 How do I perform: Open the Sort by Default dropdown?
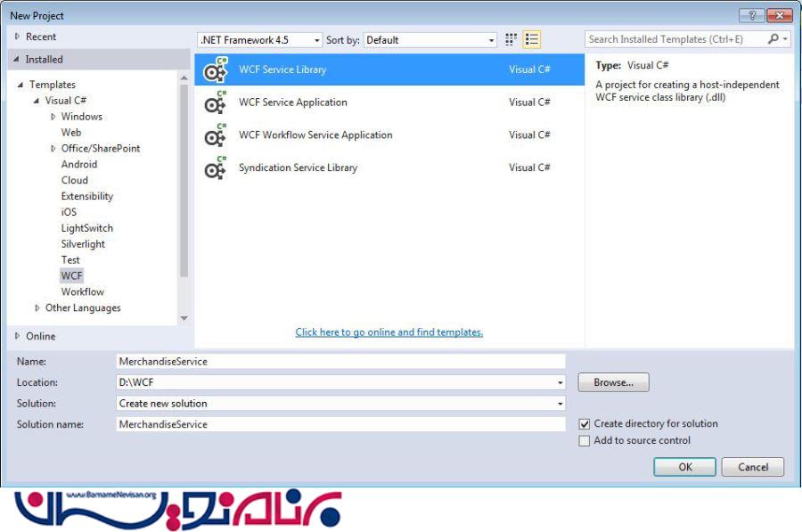(430, 40)
